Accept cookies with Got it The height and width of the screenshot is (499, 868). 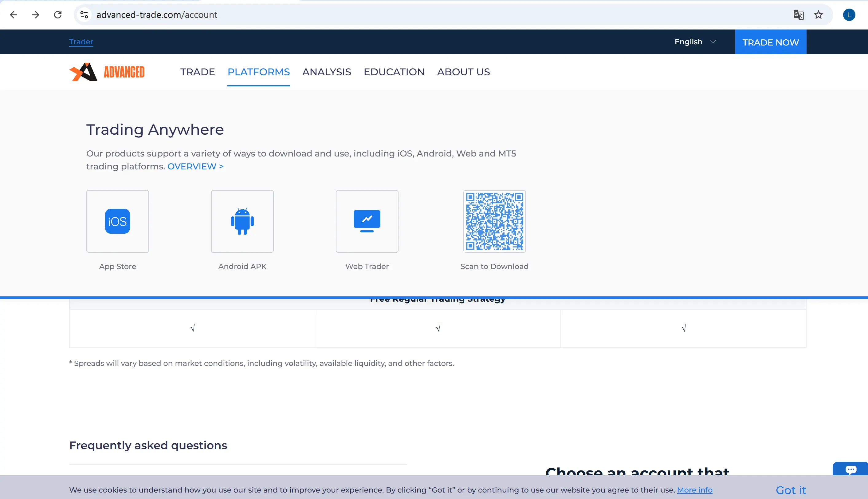[791, 490]
